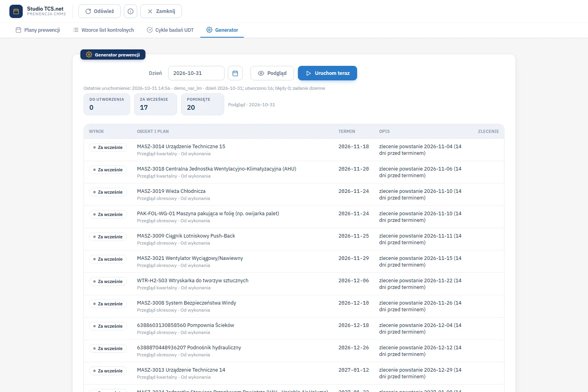Click the Pominięte 20 counter card
Image resolution: width=588 pixels, height=392 pixels.
(x=203, y=104)
